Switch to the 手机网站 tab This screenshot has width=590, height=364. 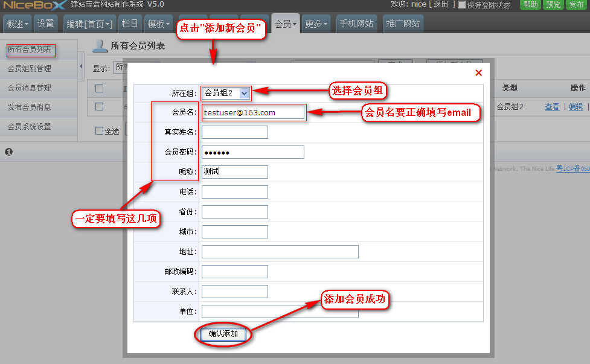click(356, 24)
